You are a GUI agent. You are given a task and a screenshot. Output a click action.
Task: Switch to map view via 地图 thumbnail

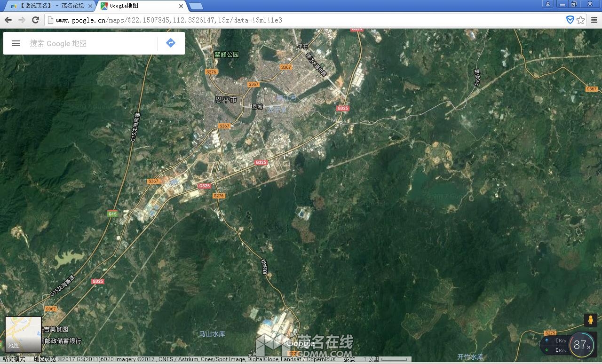(23, 334)
